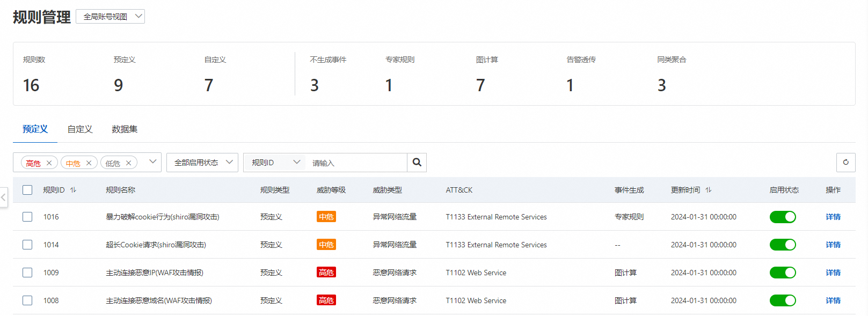
Task: Switch to the 自定义 tab
Action: (80, 129)
